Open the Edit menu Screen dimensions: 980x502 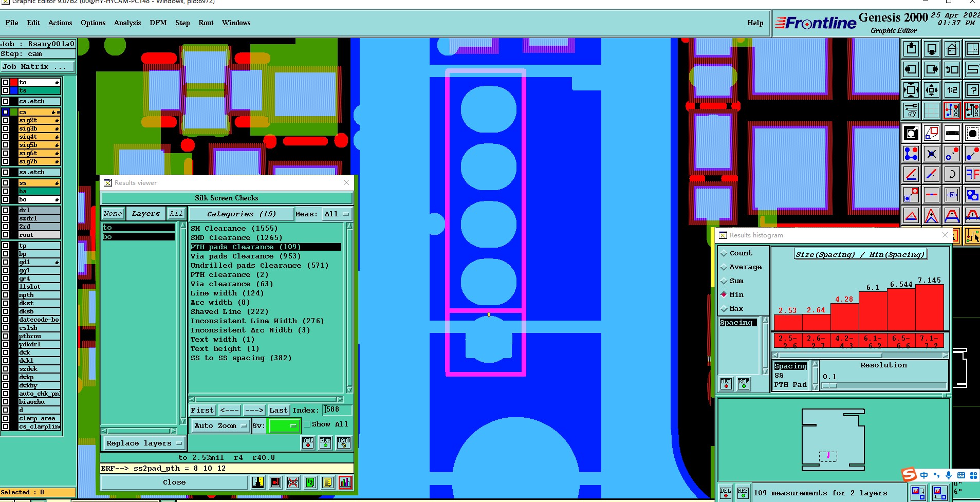pyautogui.click(x=33, y=23)
